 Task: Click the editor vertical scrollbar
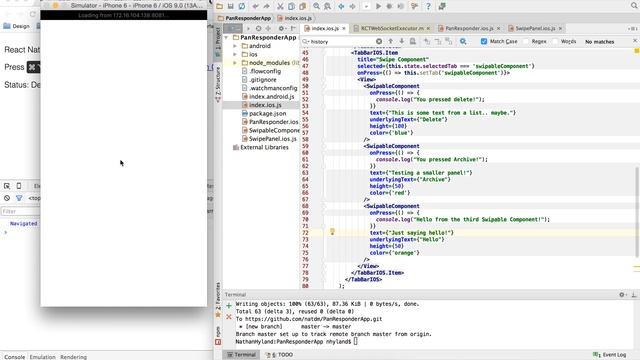tap(636, 211)
